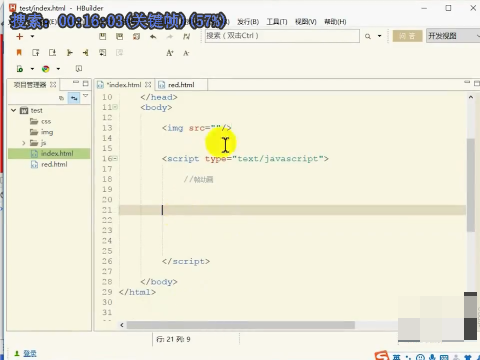Click the dark back arrow toolbar icon
The width and height of the screenshot is (480, 360).
[x=153, y=36]
